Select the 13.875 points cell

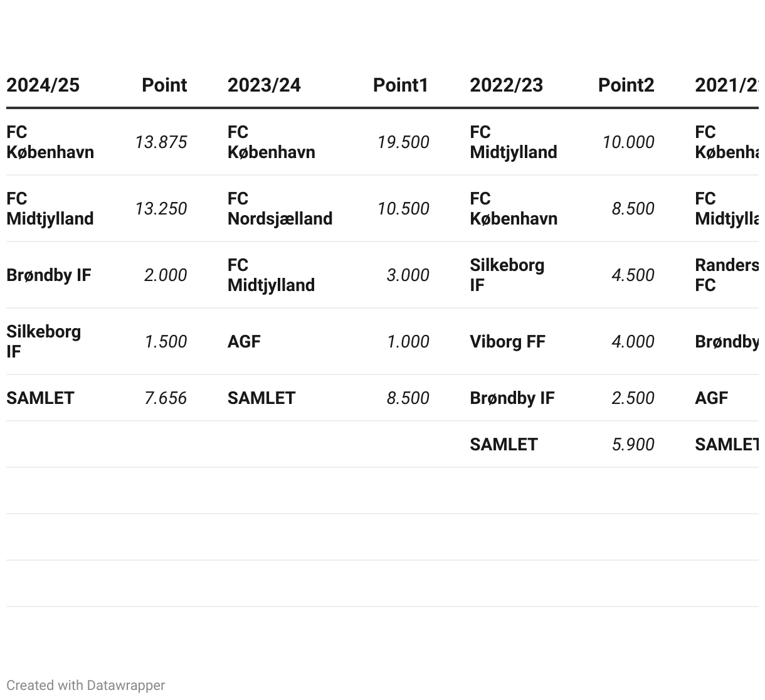[x=161, y=142]
